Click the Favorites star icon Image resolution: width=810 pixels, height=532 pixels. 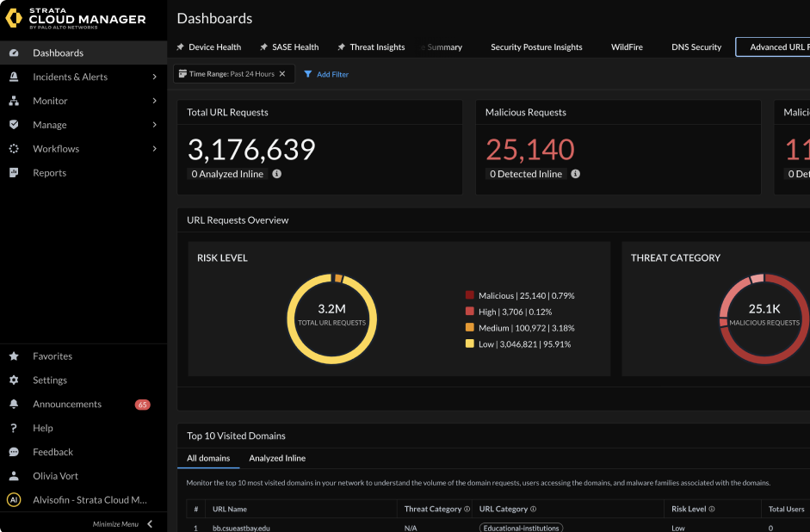14,356
